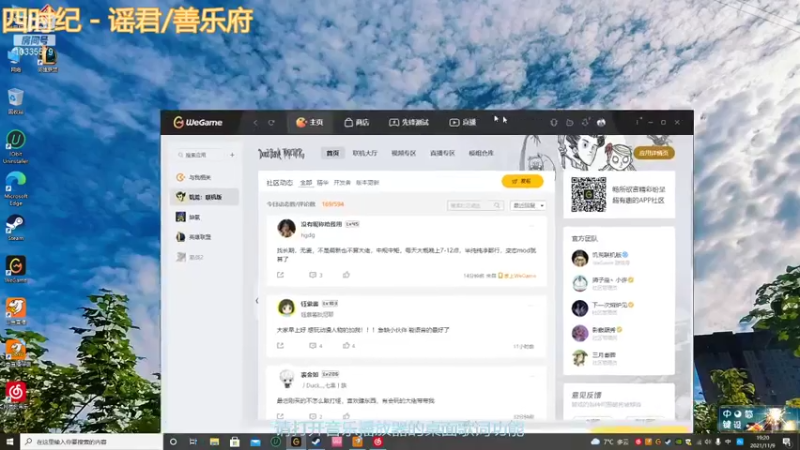Screen dimensions: 800x450
Task: Open comments on the first post
Action: tap(316, 275)
